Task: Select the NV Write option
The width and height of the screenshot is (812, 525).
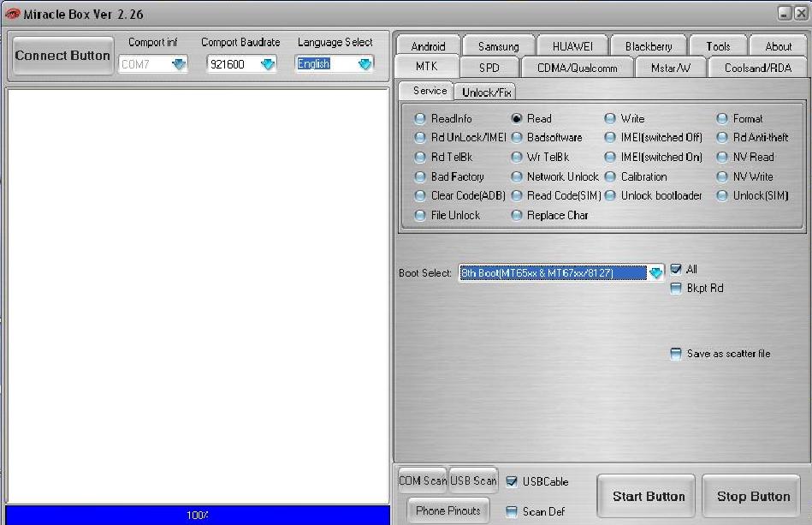Action: pos(744,176)
